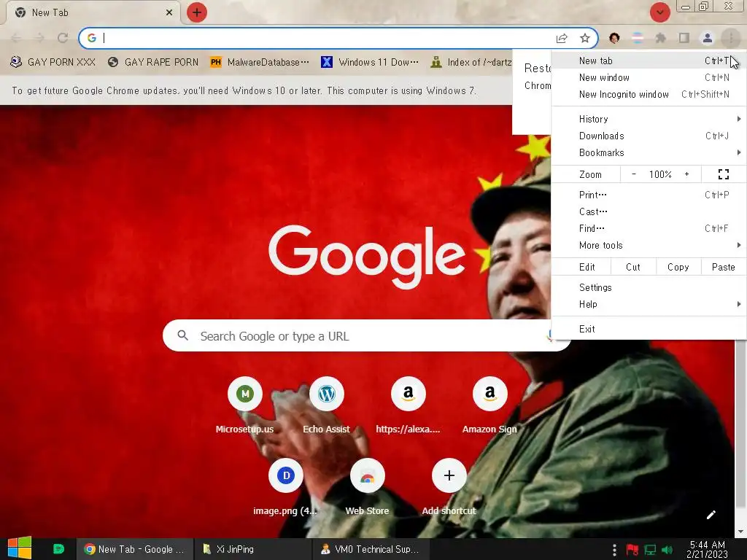Open the Index of /~dartz bookmark
Screen dimensions: 747x560
click(471, 63)
